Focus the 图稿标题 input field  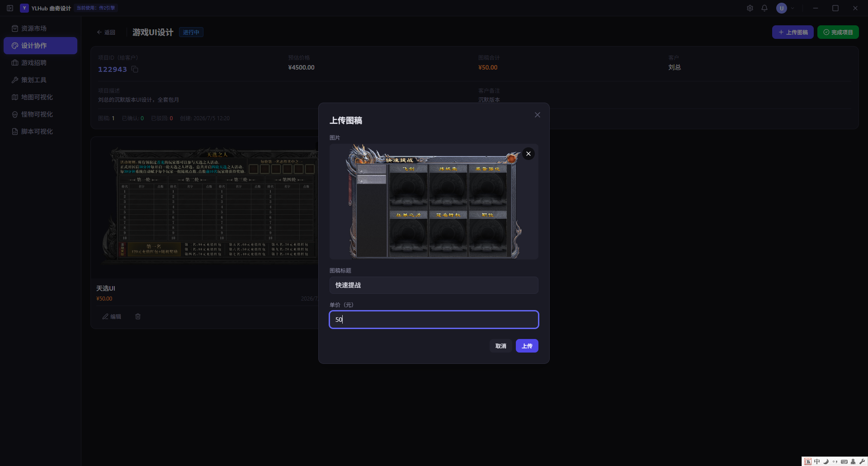(x=434, y=285)
